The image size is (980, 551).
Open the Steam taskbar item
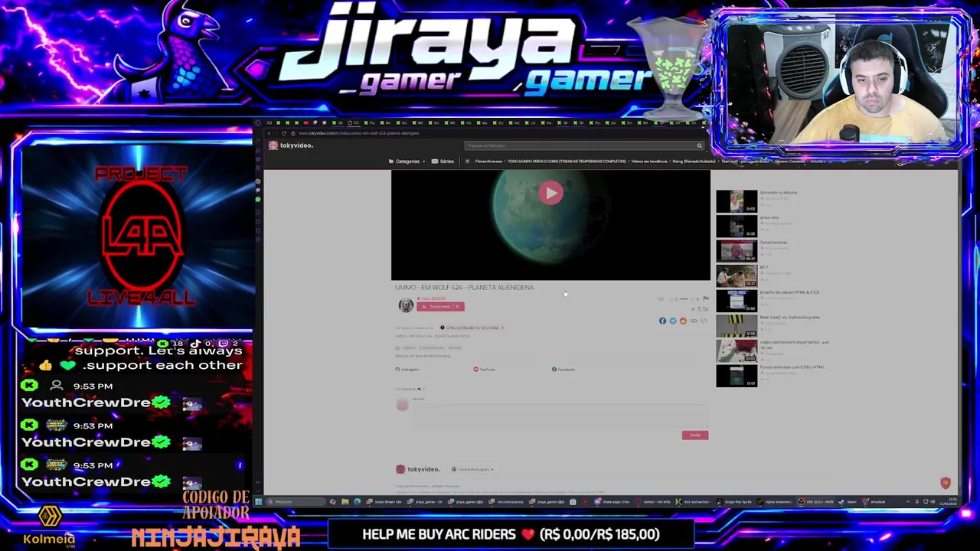point(848,502)
